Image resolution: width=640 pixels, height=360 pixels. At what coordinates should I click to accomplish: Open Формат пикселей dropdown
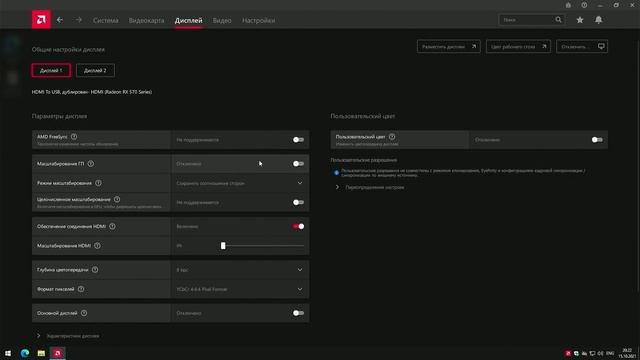[240, 289]
